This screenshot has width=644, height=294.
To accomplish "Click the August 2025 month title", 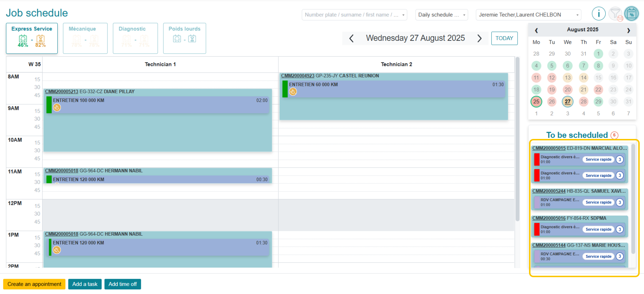I will tap(582, 30).
